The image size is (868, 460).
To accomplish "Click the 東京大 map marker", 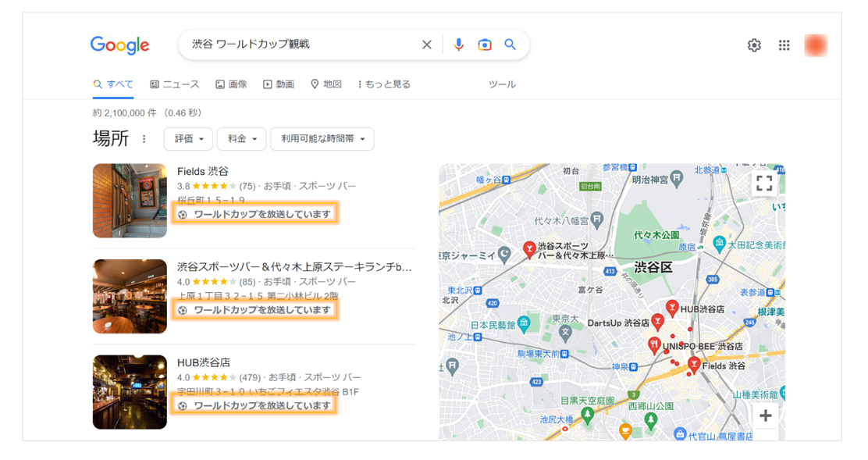I will pyautogui.click(x=564, y=333).
